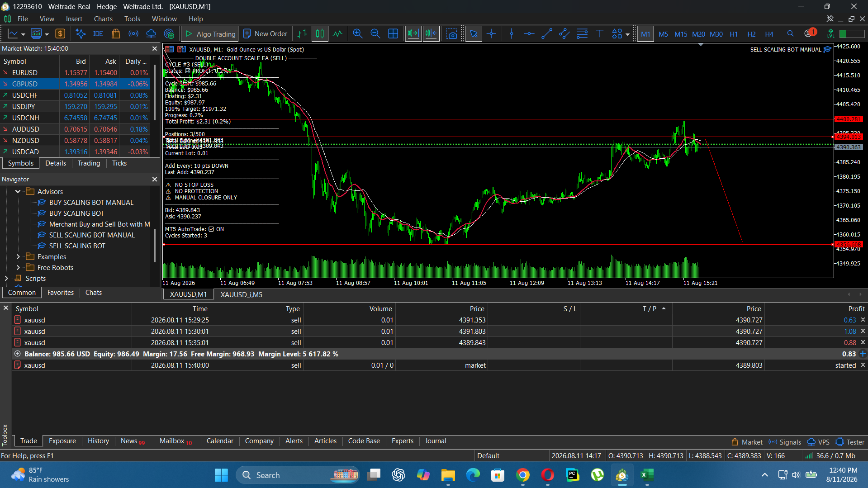The width and height of the screenshot is (868, 488).
Task: Switch to the M30 timeframe
Action: (x=716, y=34)
